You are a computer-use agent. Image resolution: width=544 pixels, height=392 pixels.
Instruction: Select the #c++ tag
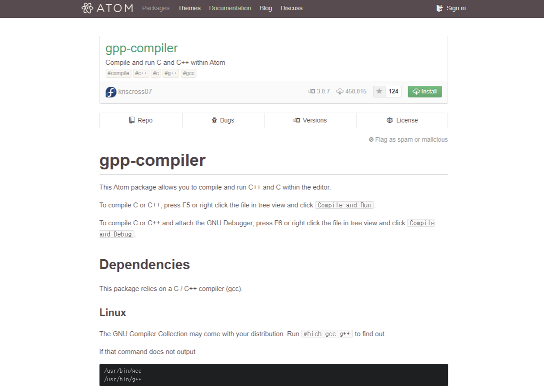(141, 73)
